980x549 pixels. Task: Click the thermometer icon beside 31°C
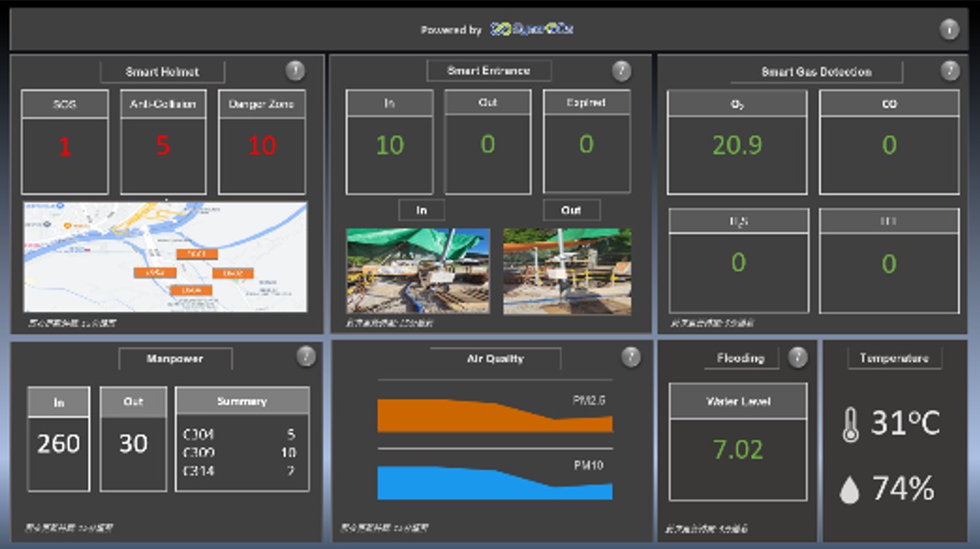[850, 424]
